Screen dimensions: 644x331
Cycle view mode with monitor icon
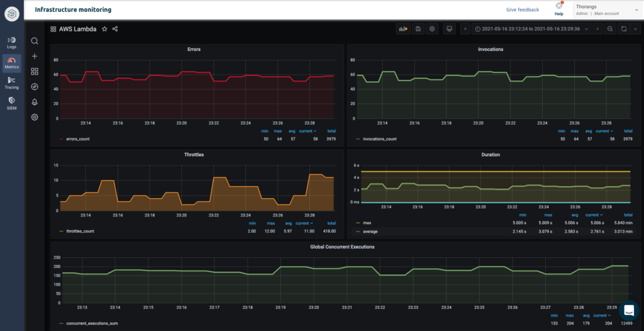449,29
